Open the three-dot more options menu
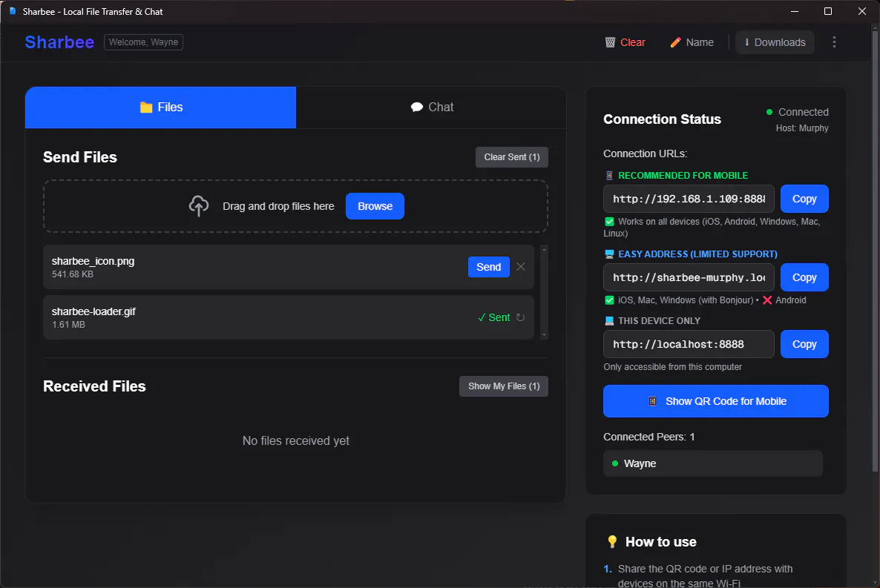 (x=834, y=42)
